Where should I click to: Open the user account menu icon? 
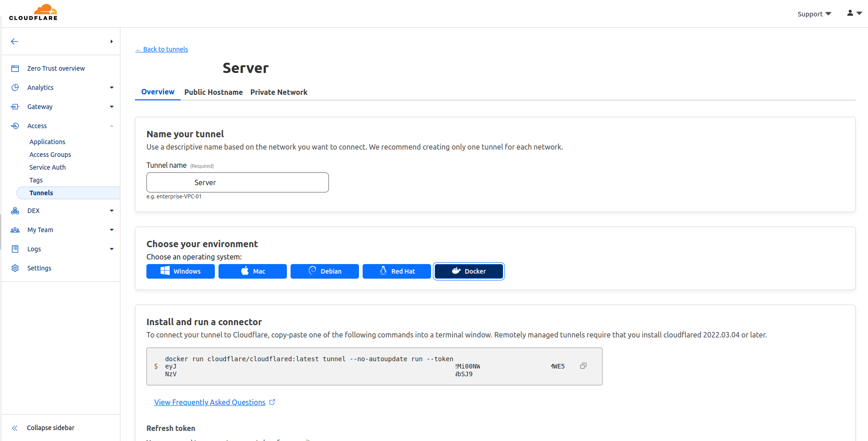[854, 13]
